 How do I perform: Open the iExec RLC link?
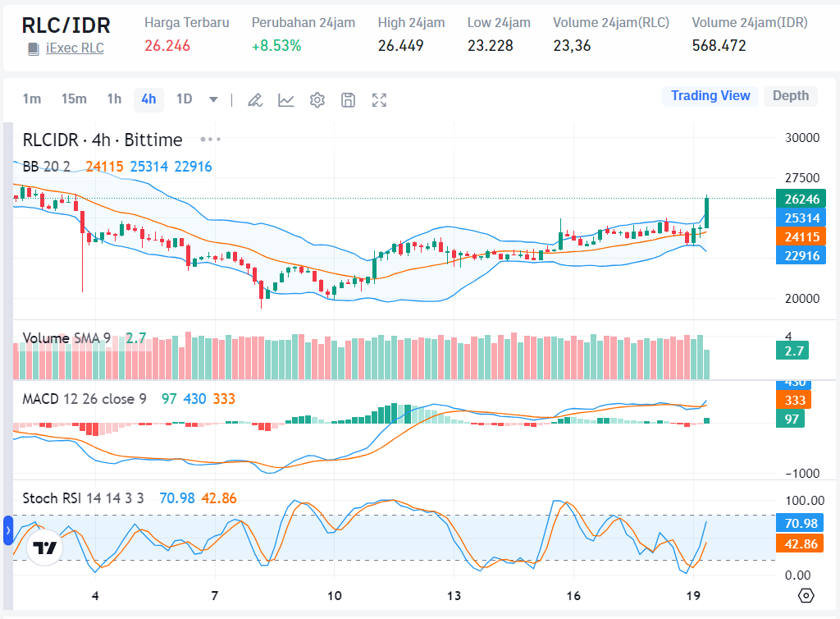point(75,48)
